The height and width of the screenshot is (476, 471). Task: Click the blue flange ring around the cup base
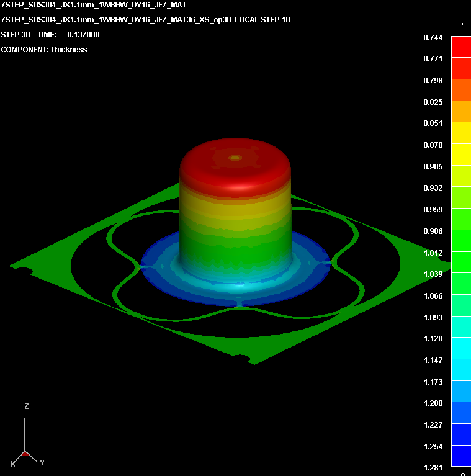(235, 296)
